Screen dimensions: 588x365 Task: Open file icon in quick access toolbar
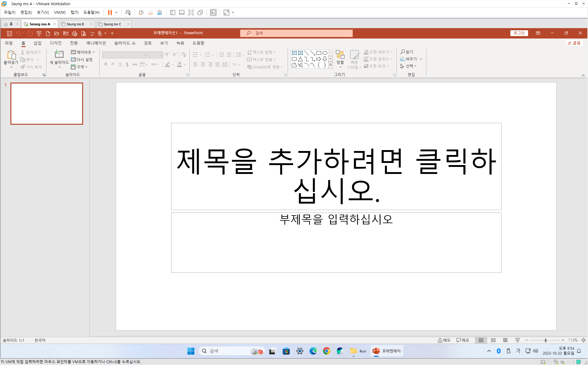click(x=57, y=33)
